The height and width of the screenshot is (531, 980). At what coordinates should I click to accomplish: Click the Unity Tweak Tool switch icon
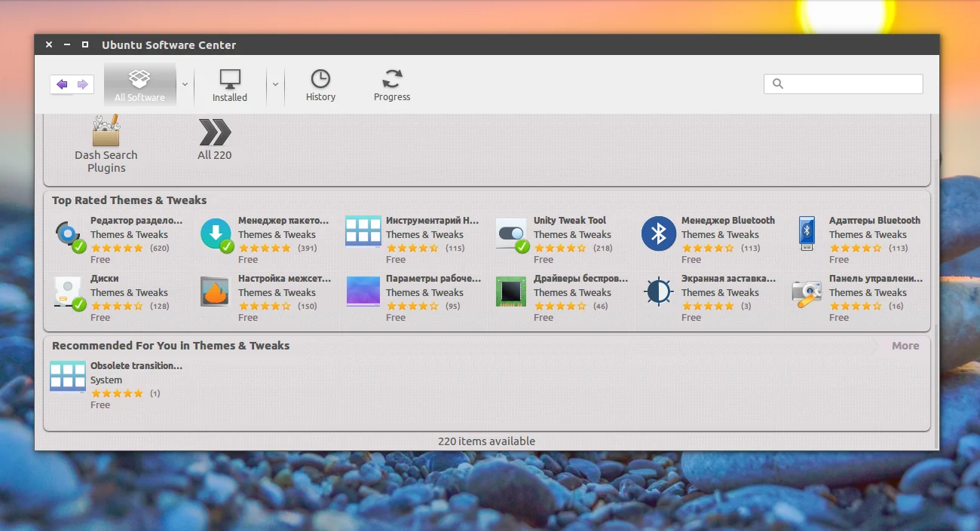(x=512, y=235)
